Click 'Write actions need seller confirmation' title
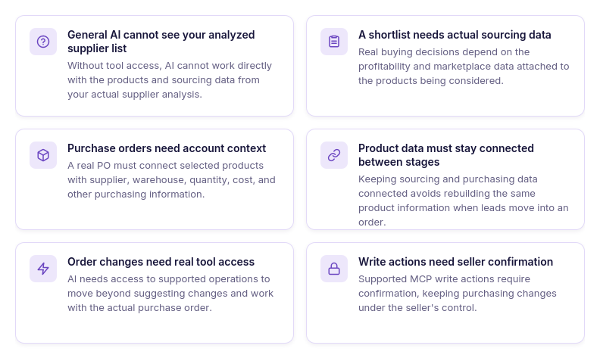Viewport: 600px width, 364px height. coord(456,262)
